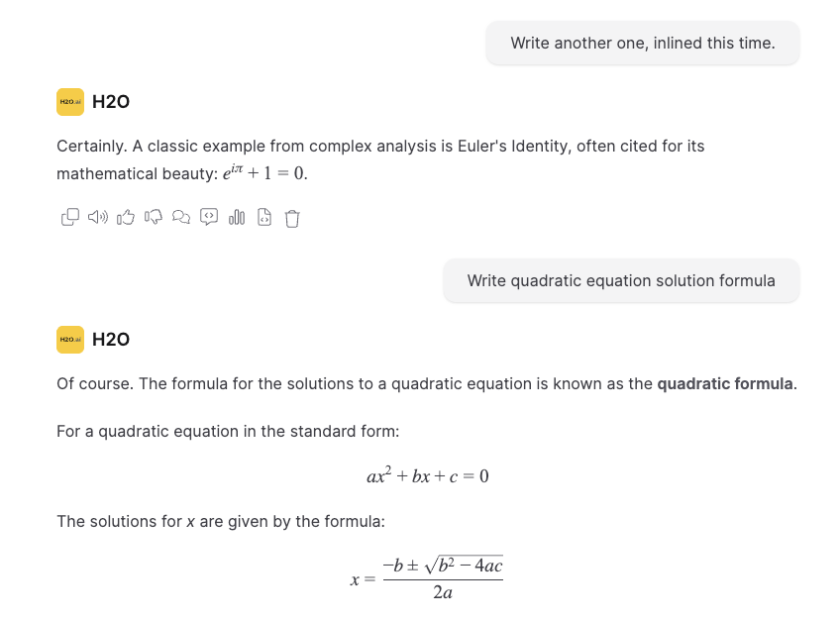Click the standard form equation ax²+bx+c=0

[427, 475]
